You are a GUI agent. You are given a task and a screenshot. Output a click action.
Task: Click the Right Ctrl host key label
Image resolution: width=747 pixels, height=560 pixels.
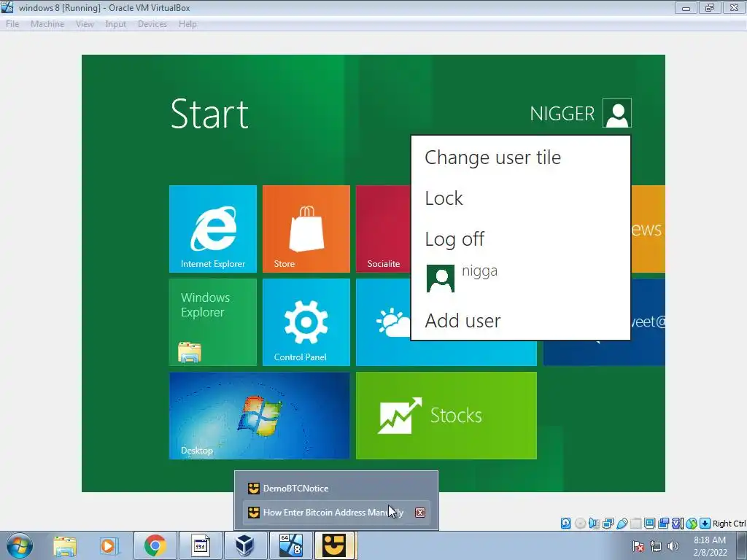729,524
